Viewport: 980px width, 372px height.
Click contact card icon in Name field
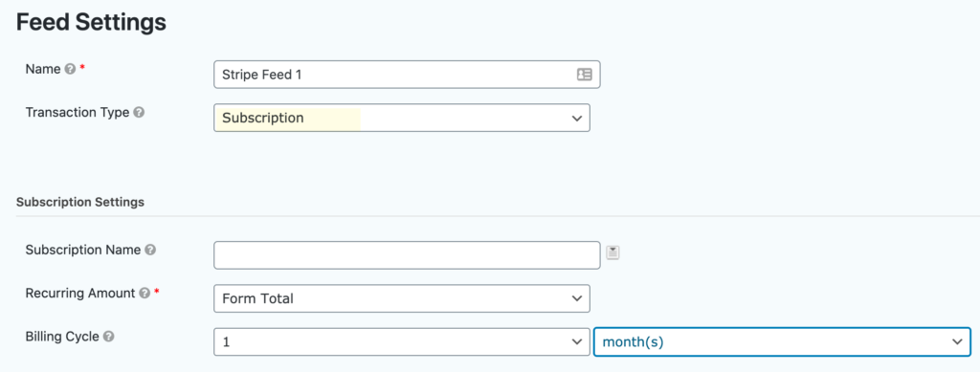coord(584,75)
